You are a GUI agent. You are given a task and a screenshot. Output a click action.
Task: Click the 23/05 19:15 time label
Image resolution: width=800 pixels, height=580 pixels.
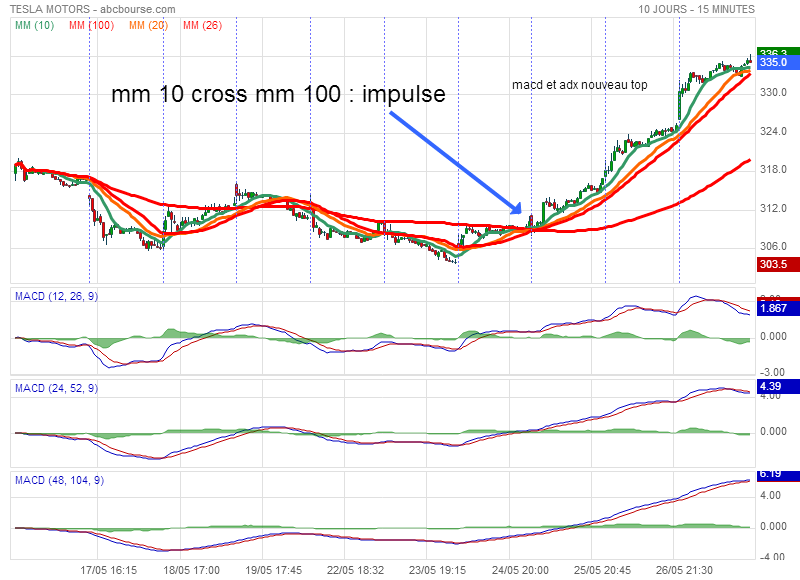coord(437,570)
